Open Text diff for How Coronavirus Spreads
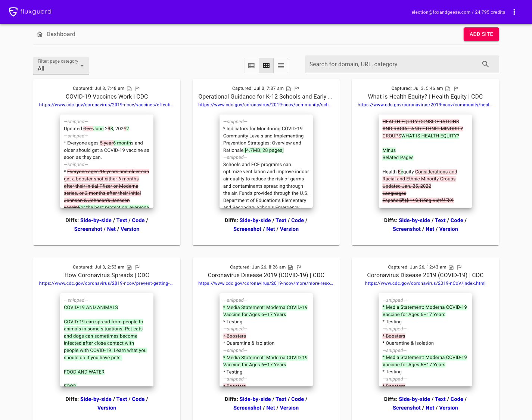 122,399
